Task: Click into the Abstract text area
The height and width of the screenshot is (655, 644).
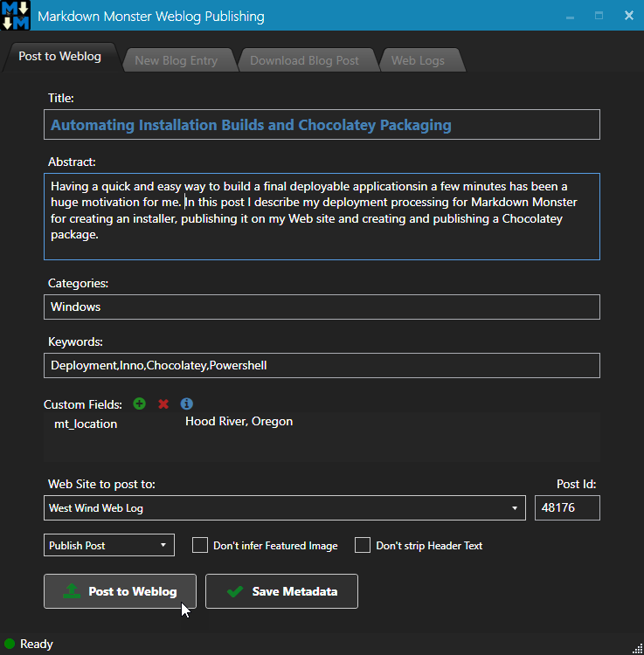Action: (x=322, y=217)
